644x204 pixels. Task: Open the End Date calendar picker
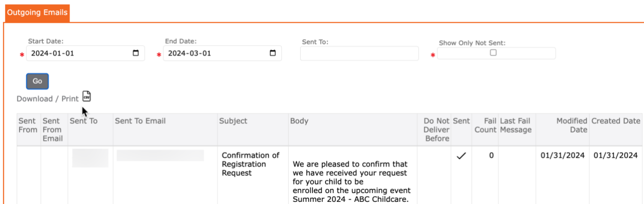pyautogui.click(x=273, y=53)
